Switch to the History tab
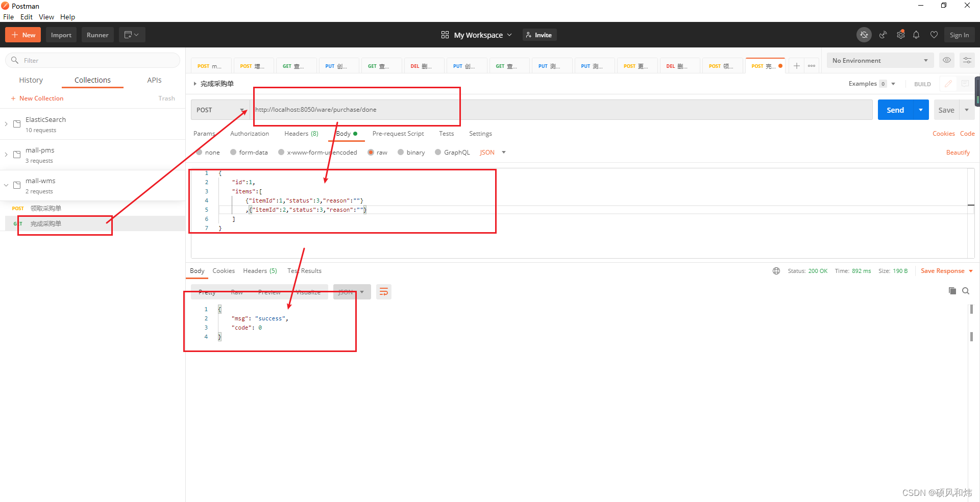This screenshot has height=502, width=980. pyautogui.click(x=31, y=80)
